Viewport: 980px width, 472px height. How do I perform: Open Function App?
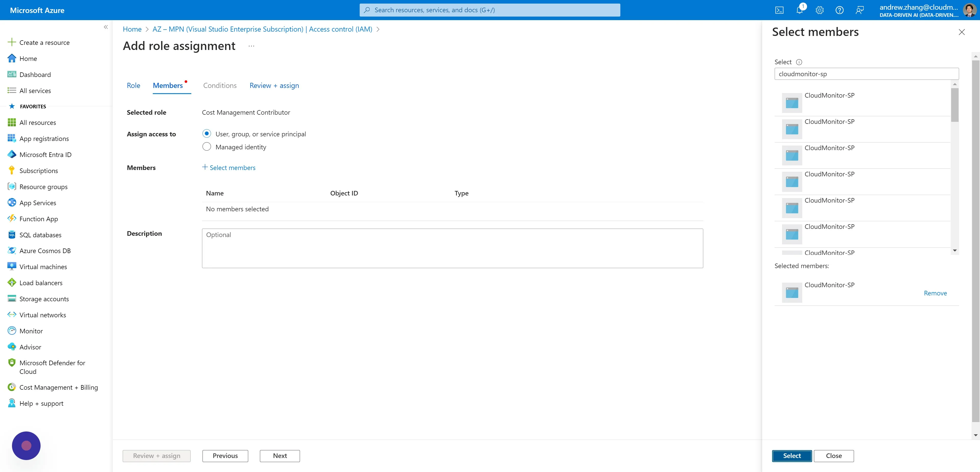pyautogui.click(x=39, y=219)
